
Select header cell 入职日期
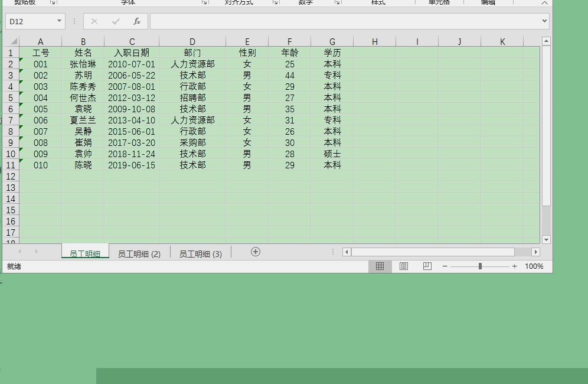click(132, 53)
